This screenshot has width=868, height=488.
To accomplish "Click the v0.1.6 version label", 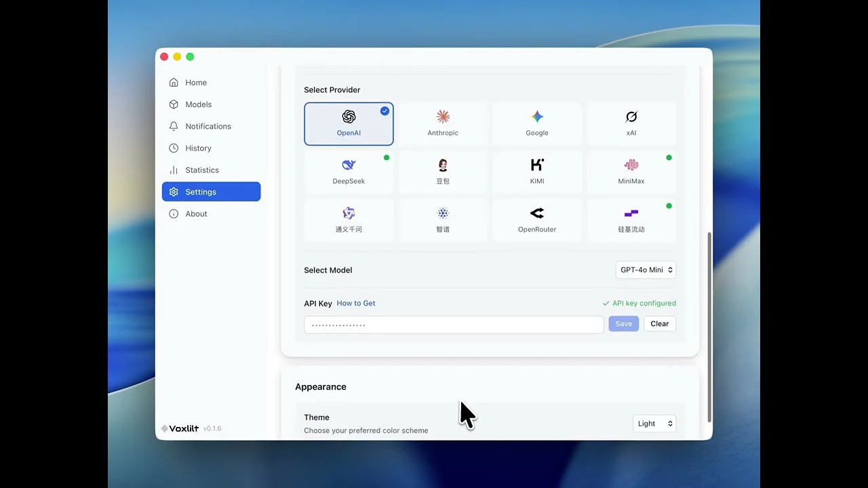I will 212,428.
